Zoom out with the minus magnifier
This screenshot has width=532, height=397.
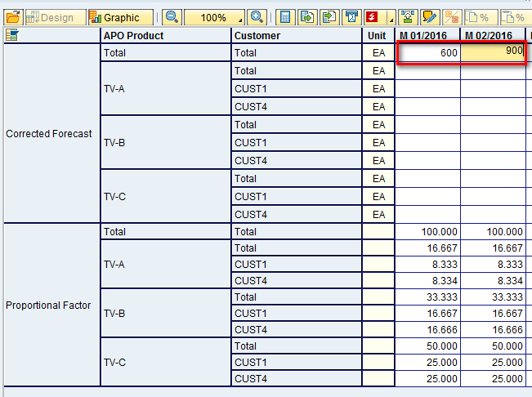click(x=172, y=17)
